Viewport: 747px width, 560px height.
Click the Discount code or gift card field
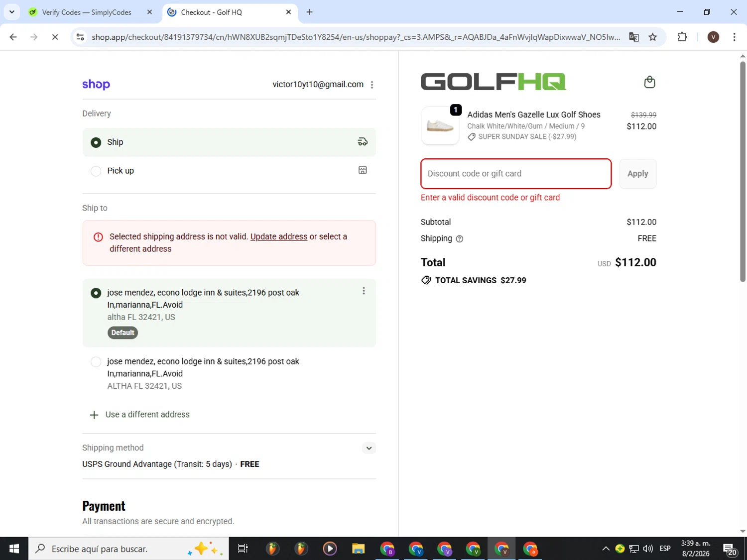coord(516,174)
